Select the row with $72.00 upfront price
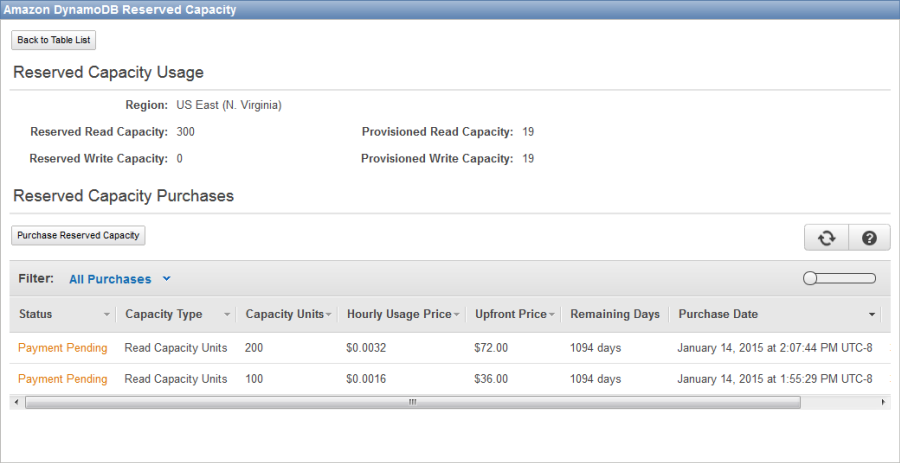Image resolution: width=900 pixels, height=463 pixels. pos(491,348)
